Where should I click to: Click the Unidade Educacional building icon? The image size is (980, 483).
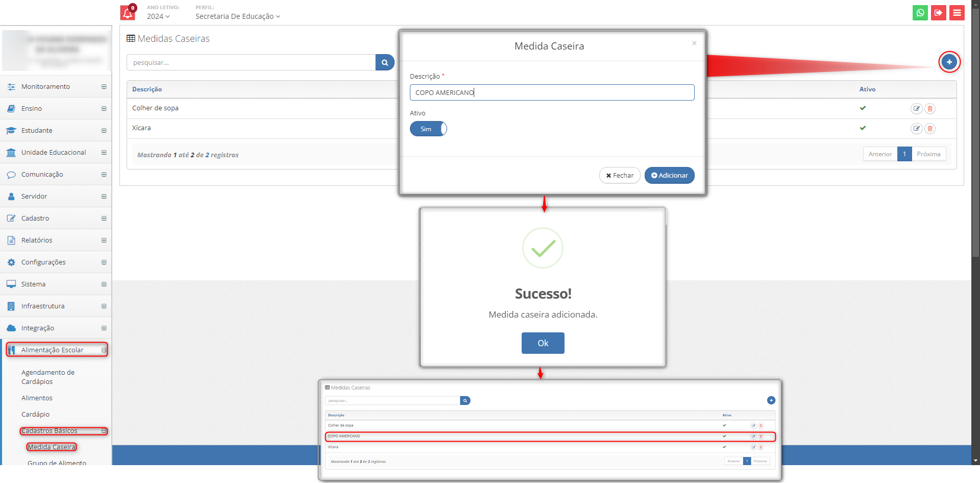(11, 153)
